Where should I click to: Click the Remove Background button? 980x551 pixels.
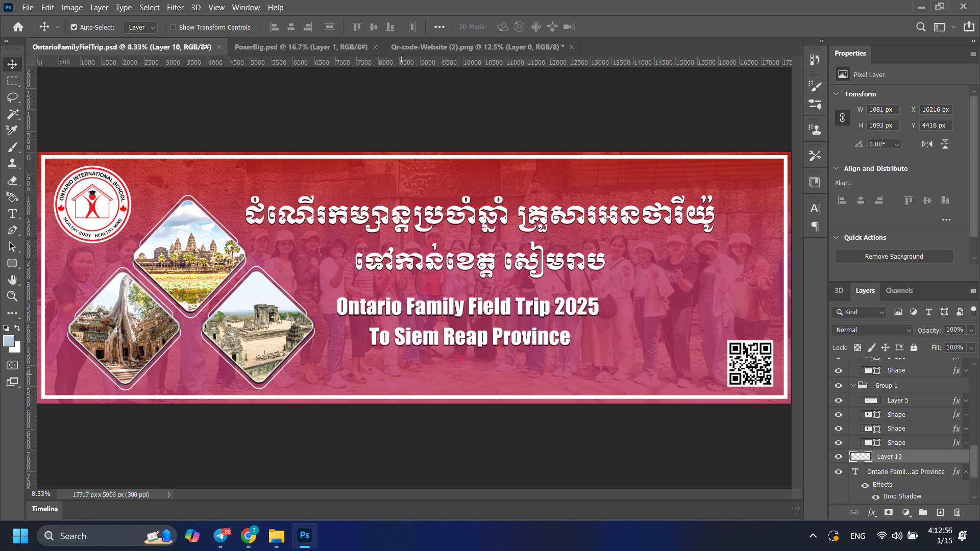893,256
